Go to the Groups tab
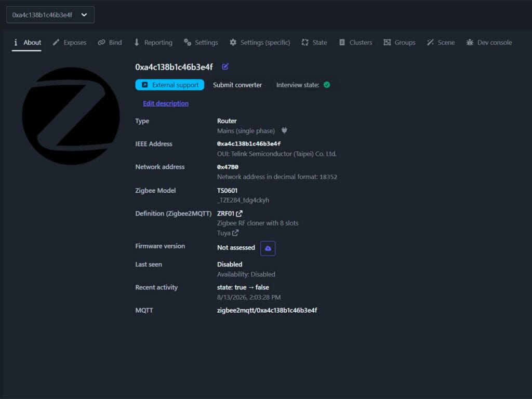 click(x=400, y=43)
